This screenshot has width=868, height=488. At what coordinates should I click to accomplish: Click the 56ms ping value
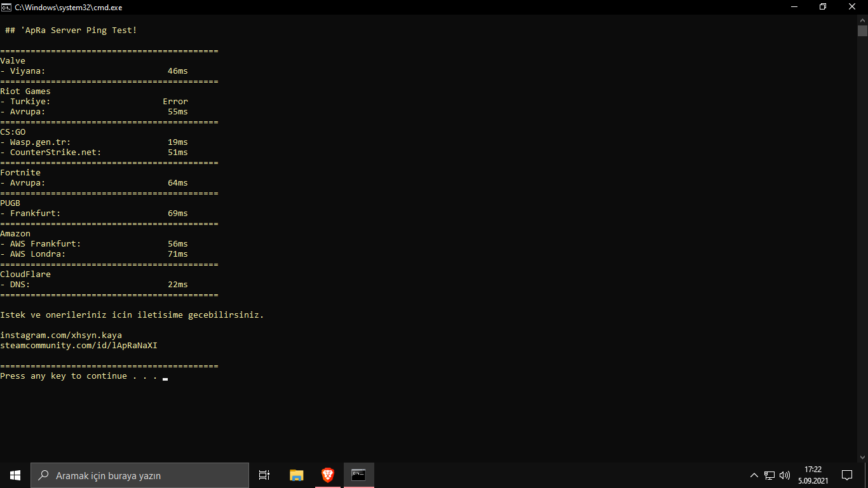[x=178, y=244]
